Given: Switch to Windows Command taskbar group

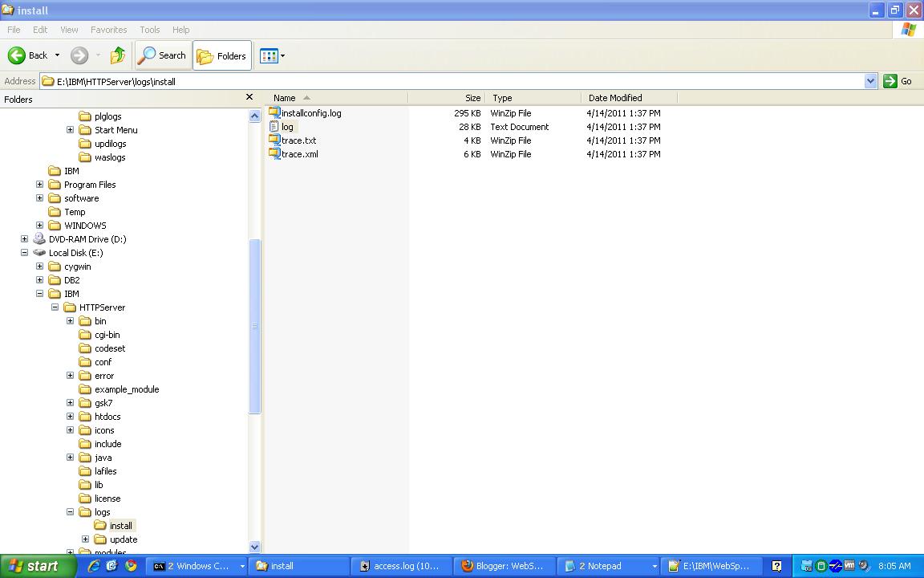Looking at the screenshot, I should pyautogui.click(x=197, y=566).
